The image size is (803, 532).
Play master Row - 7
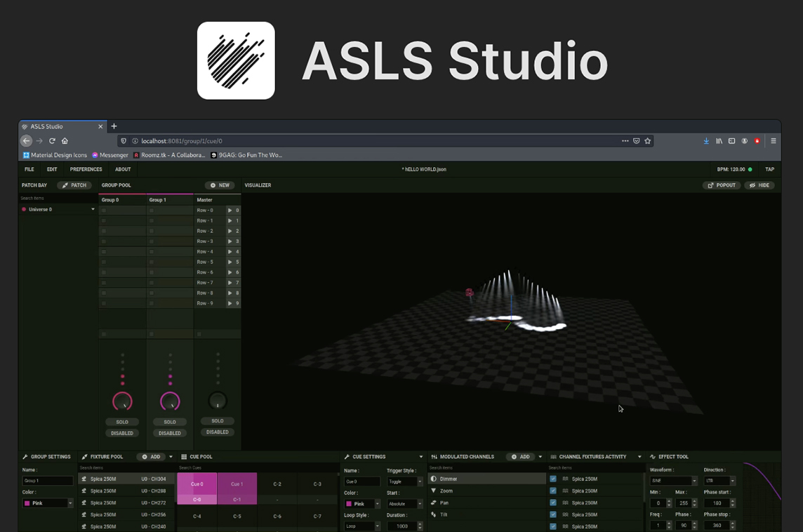230,283
